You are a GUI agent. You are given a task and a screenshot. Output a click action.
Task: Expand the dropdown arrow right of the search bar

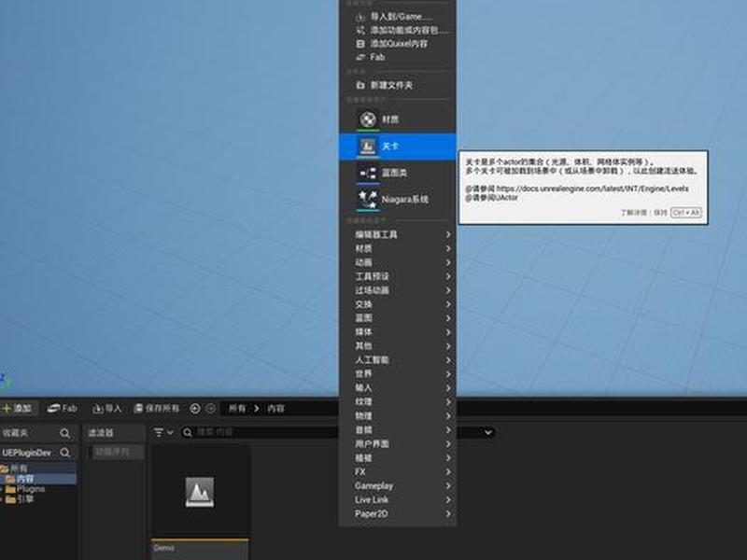pos(487,432)
